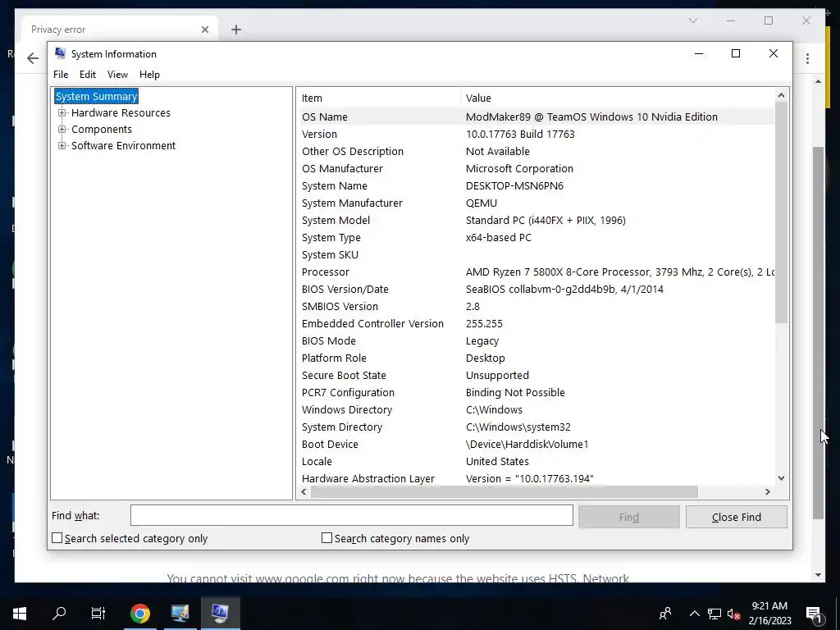The width and height of the screenshot is (840, 630).
Task: Enable Search selected category only
Action: [x=57, y=538]
